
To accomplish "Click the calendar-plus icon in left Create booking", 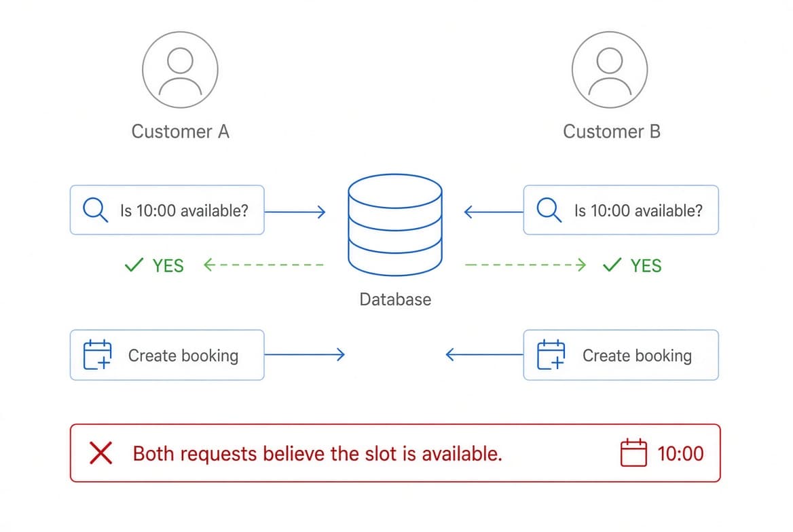I will pyautogui.click(x=97, y=354).
